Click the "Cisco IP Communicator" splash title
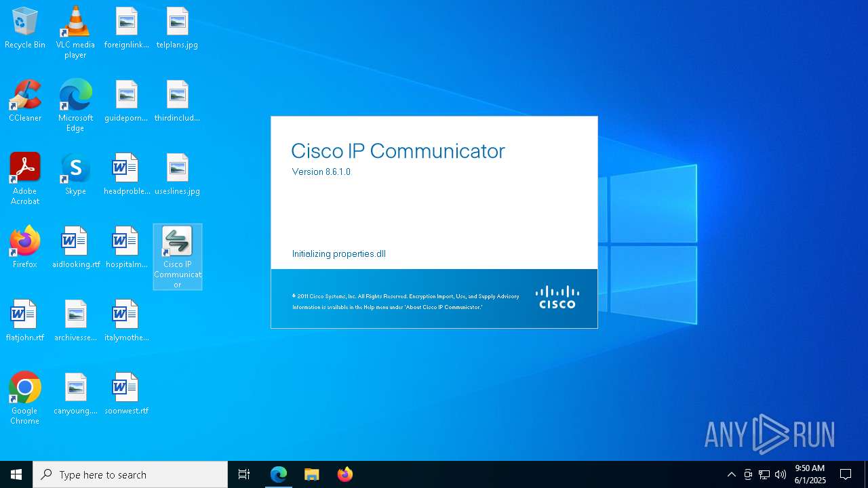Image resolution: width=868 pixels, height=488 pixels. coord(398,150)
